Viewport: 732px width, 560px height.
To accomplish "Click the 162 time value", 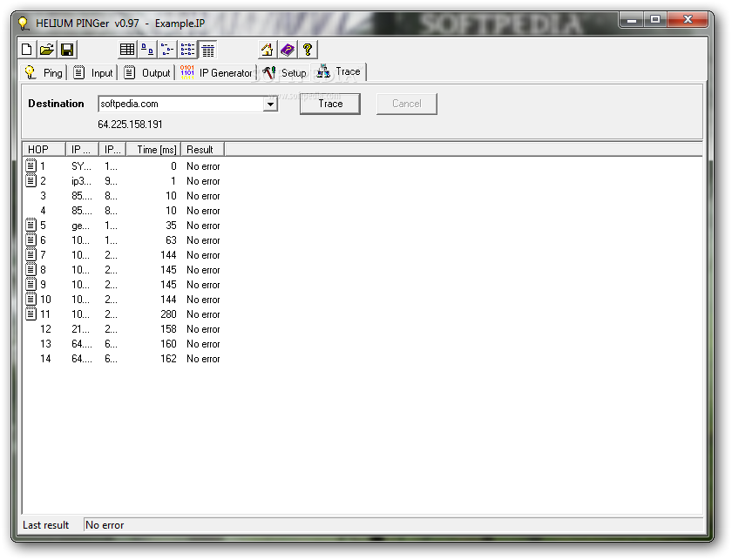I will pos(168,359).
